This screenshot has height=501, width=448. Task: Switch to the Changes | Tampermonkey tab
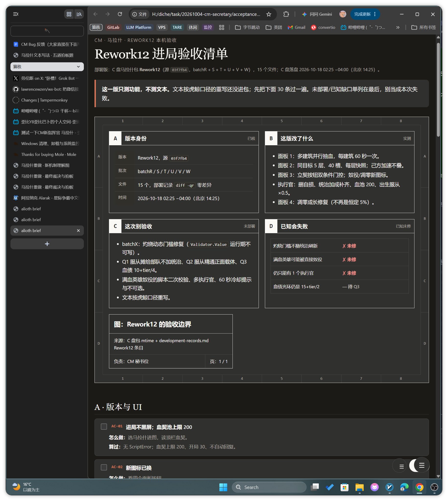point(47,100)
